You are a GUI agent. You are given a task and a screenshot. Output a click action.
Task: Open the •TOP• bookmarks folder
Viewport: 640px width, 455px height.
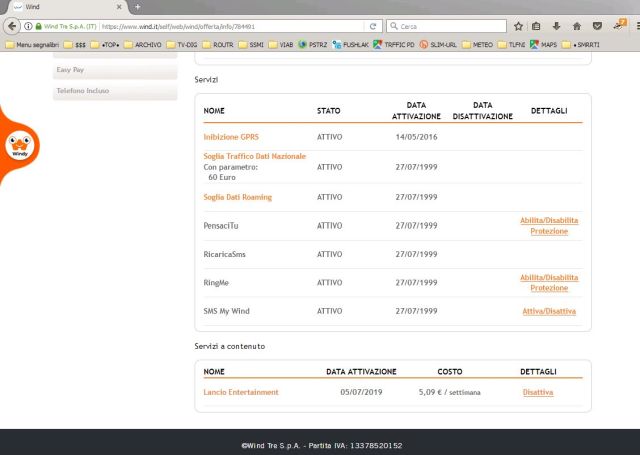pyautogui.click(x=105, y=44)
